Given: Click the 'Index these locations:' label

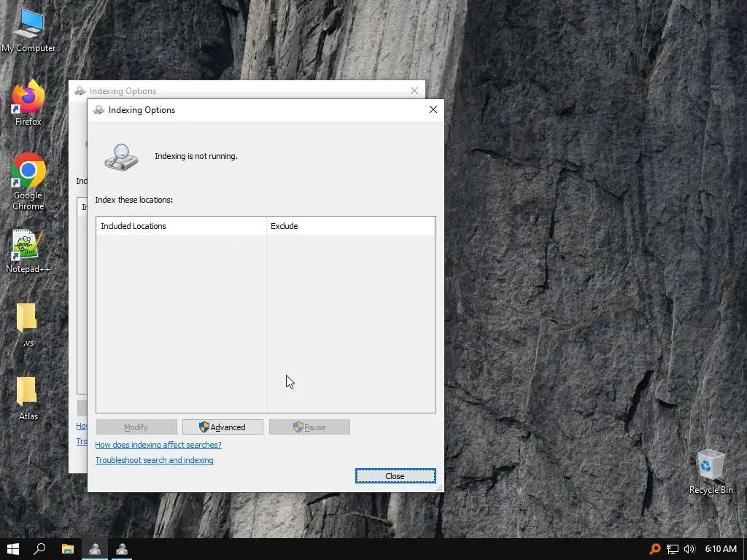Looking at the screenshot, I should [x=134, y=200].
